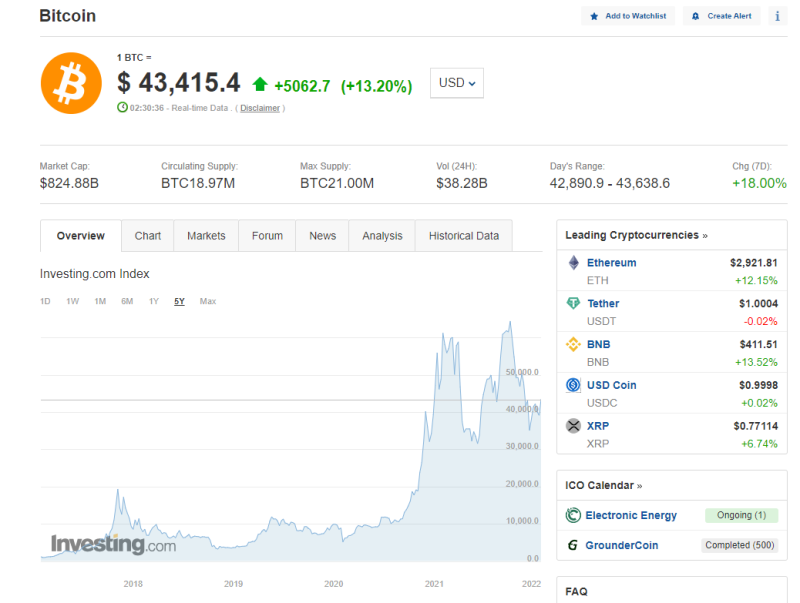Open the USD Coin link

coord(611,385)
